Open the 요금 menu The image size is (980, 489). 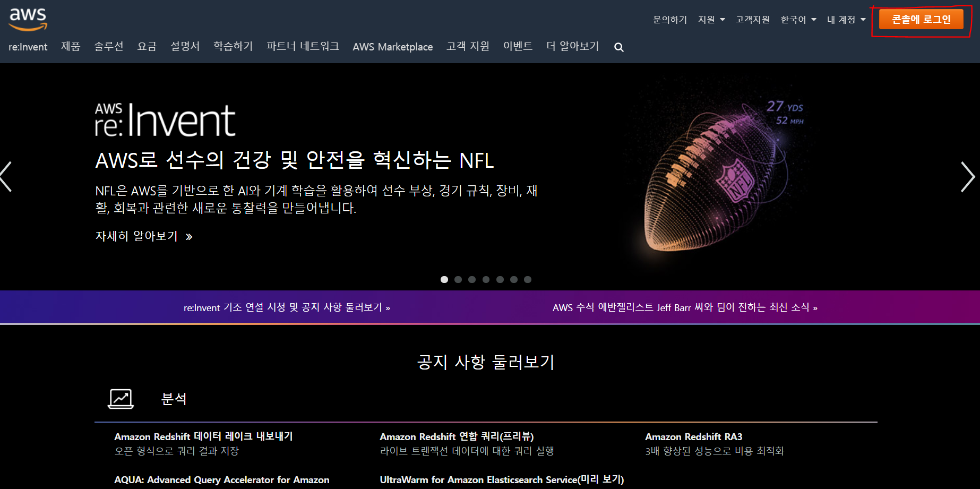pyautogui.click(x=147, y=47)
